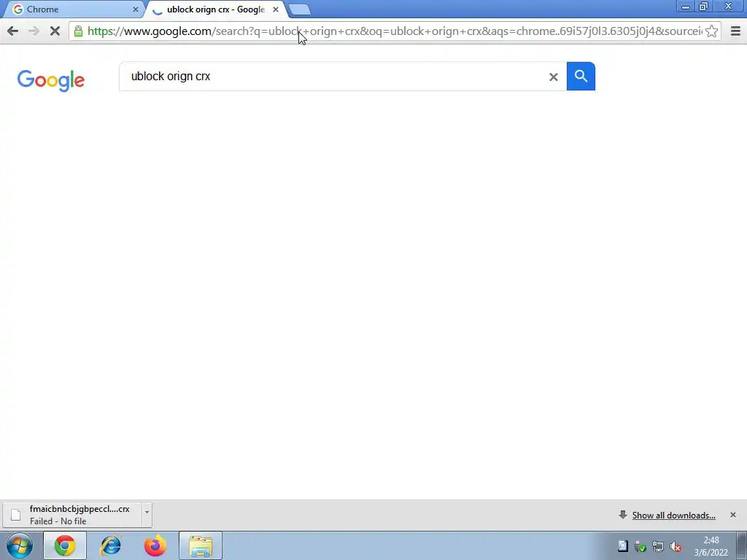Close the ublock orign crx tab

(x=275, y=9)
